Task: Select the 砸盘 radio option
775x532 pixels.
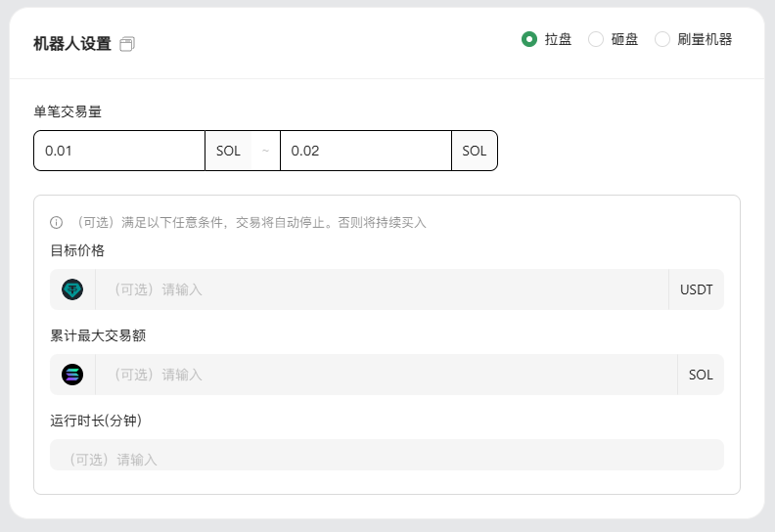Action: tap(596, 39)
